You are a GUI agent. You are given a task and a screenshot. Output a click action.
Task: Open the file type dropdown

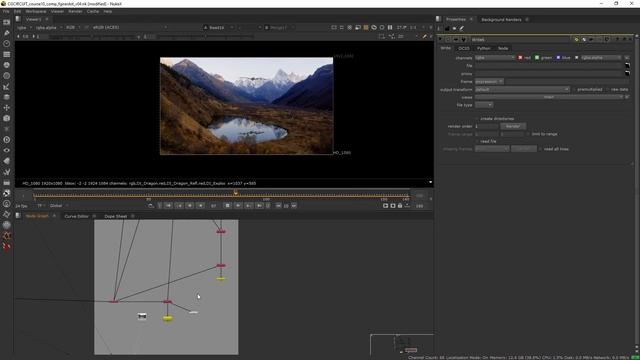484,105
